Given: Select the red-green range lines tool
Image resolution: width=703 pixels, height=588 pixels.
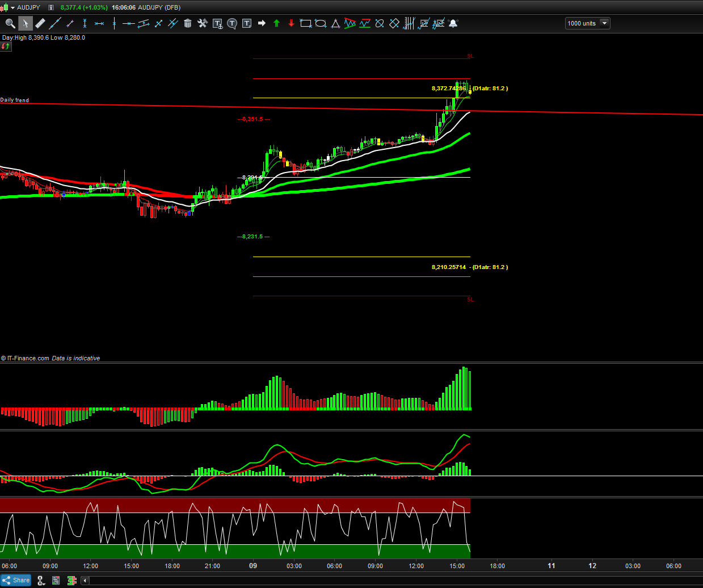Looking at the screenshot, I should point(365,23).
